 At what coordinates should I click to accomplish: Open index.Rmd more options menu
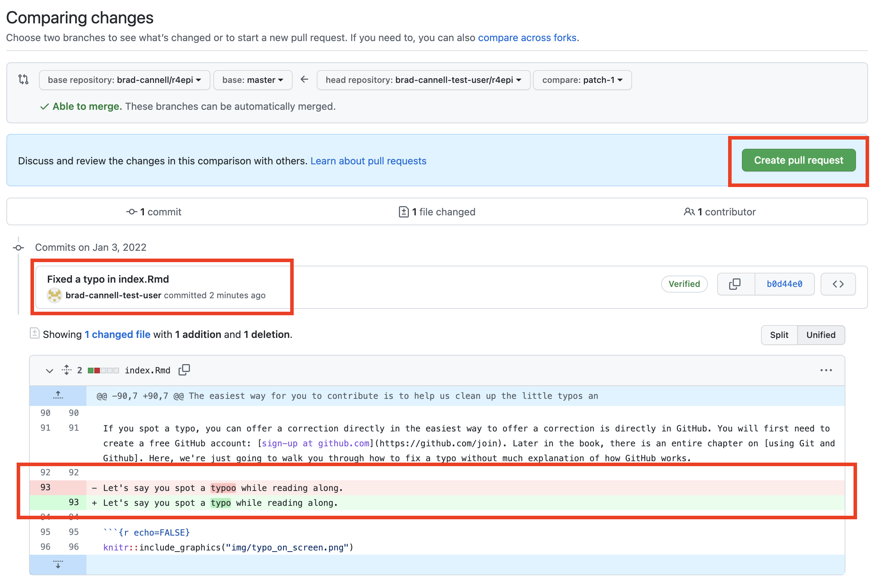pyautogui.click(x=826, y=370)
